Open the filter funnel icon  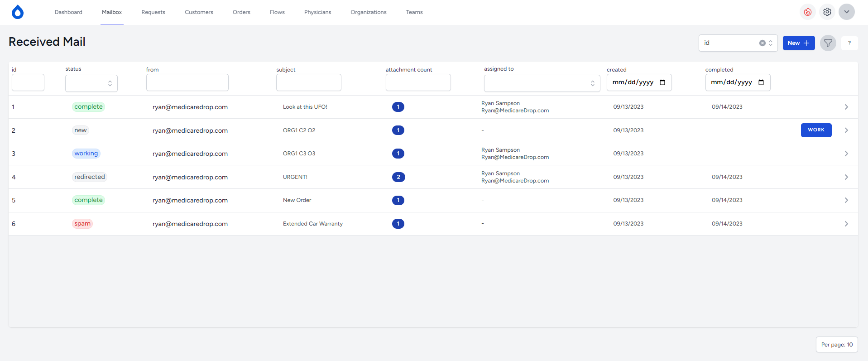click(x=828, y=43)
